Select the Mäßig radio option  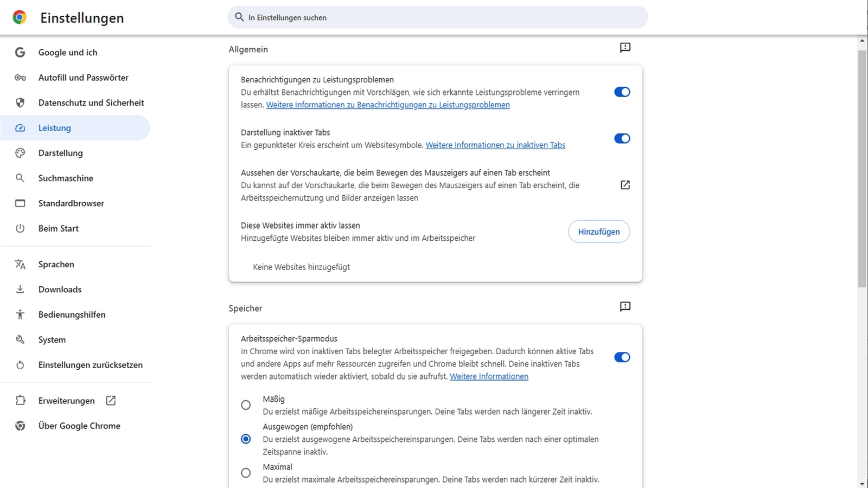point(246,405)
